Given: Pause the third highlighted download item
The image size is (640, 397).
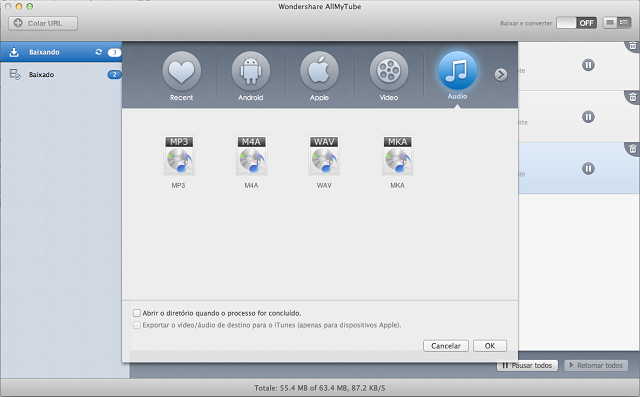Looking at the screenshot, I should 588,168.
